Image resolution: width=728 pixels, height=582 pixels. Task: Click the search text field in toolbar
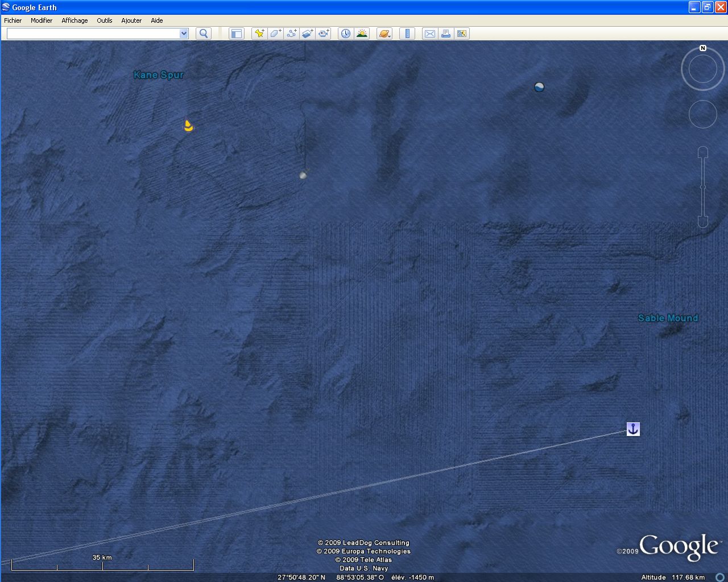tap(93, 34)
